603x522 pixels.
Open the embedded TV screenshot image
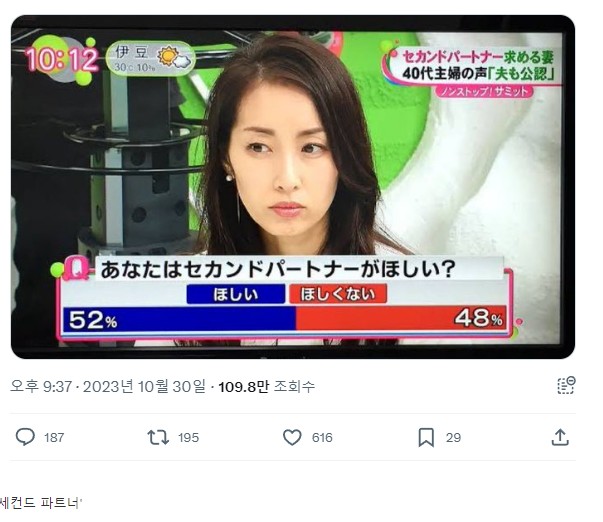(293, 187)
